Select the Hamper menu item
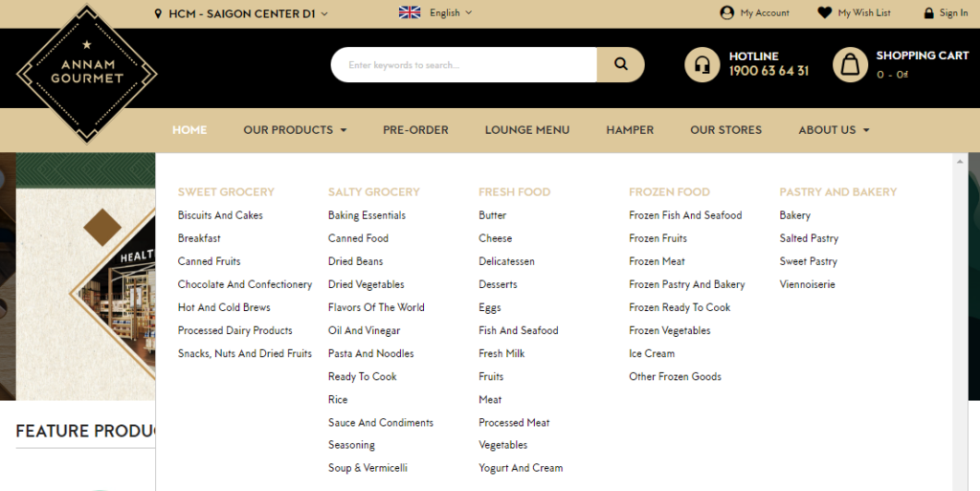The width and height of the screenshot is (980, 491). (x=630, y=130)
